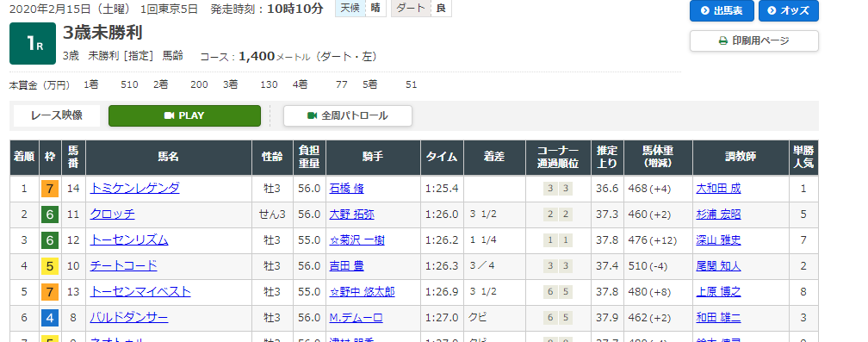Click horse name トミケンレジェンダ

point(135,189)
